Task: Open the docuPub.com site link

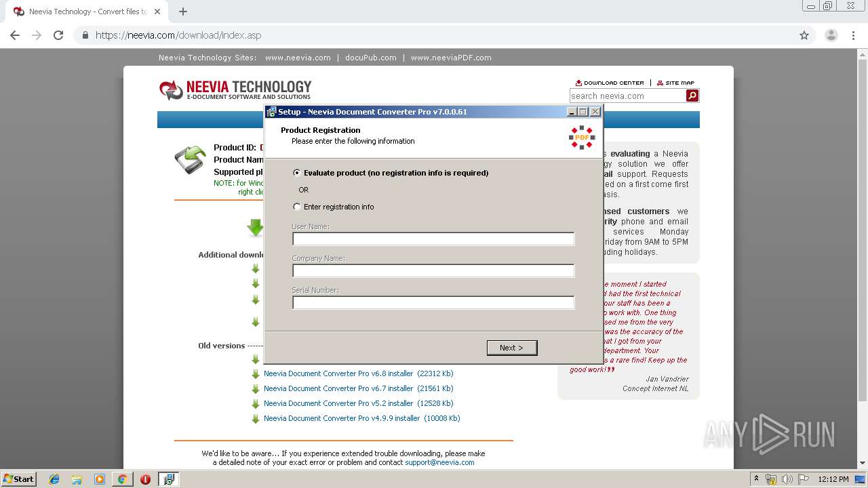Action: pyautogui.click(x=370, y=58)
